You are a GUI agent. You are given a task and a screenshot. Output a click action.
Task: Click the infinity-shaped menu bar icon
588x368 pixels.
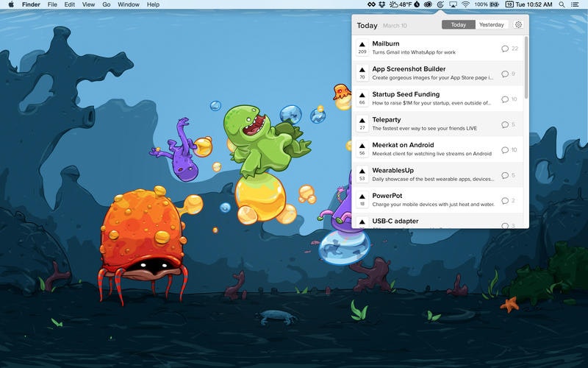click(371, 4)
